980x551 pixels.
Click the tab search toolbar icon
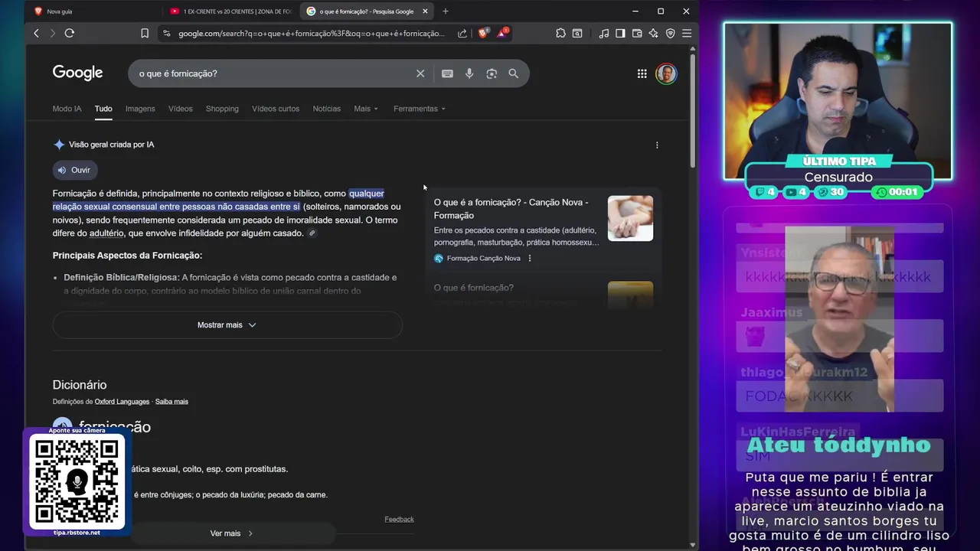tap(577, 33)
